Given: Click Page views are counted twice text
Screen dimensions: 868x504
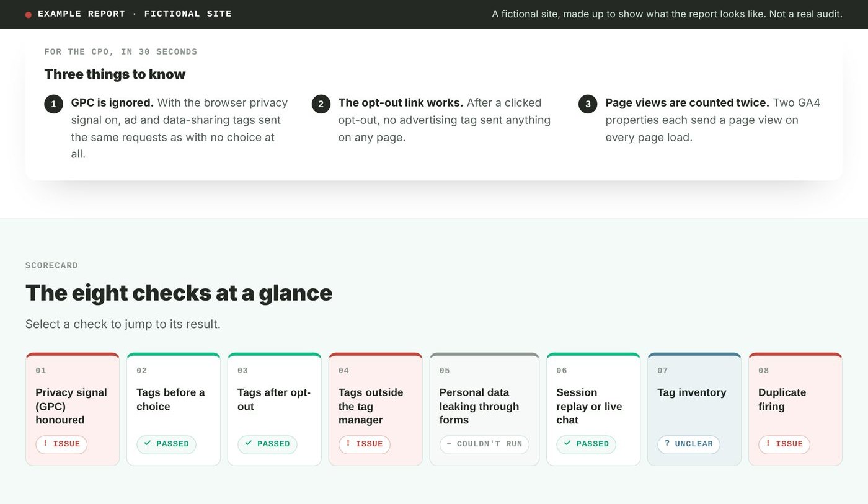Looking at the screenshot, I should tap(714, 120).
